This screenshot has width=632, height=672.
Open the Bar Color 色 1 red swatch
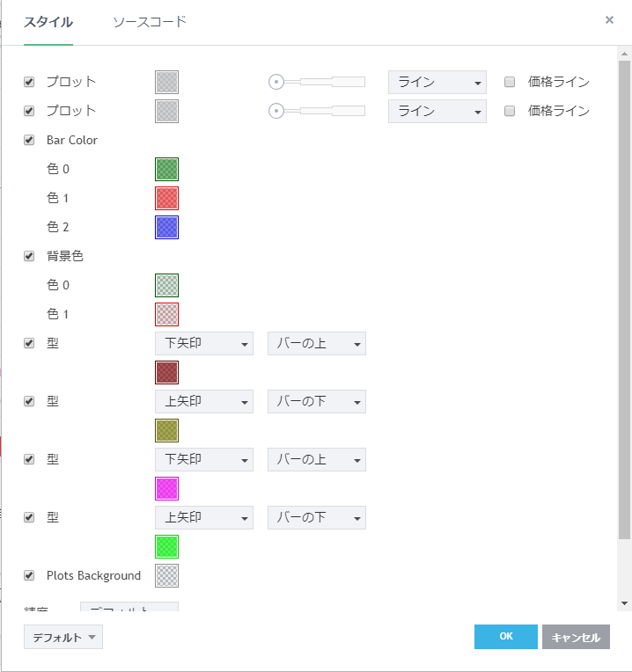click(166, 198)
